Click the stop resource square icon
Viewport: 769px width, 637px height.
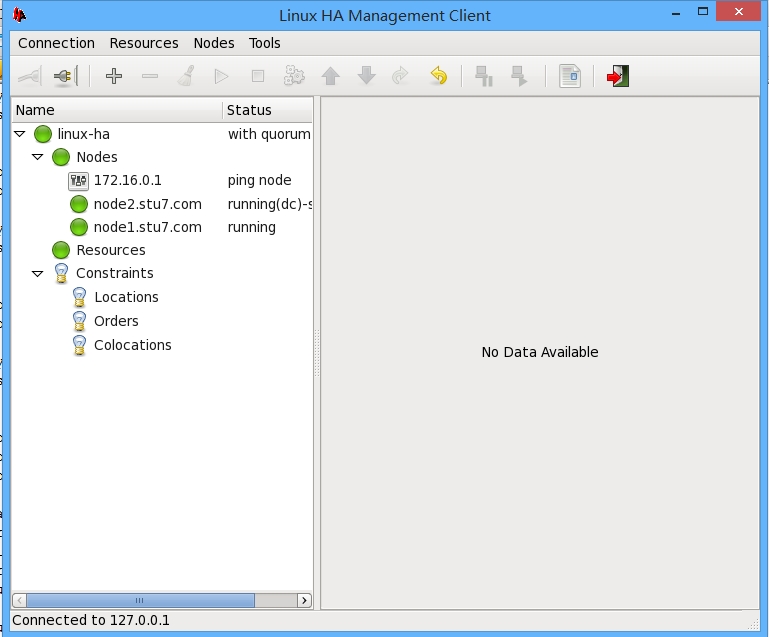coord(258,76)
